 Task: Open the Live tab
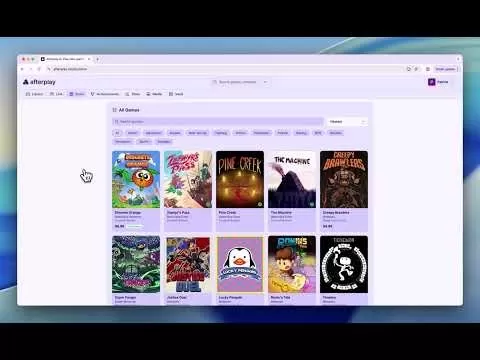click(56, 94)
